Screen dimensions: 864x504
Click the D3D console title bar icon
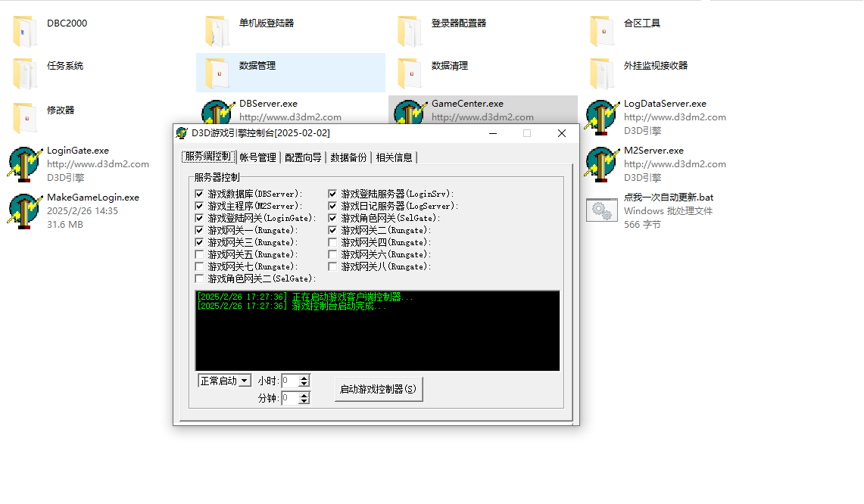click(182, 133)
